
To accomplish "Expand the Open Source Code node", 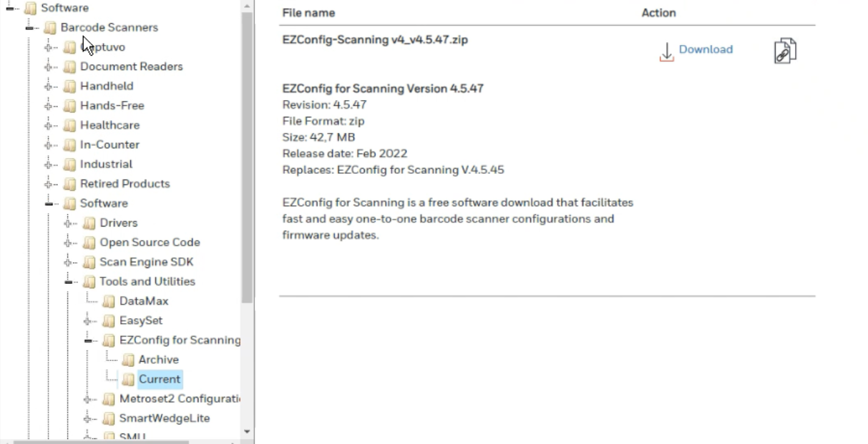I will 69,242.
